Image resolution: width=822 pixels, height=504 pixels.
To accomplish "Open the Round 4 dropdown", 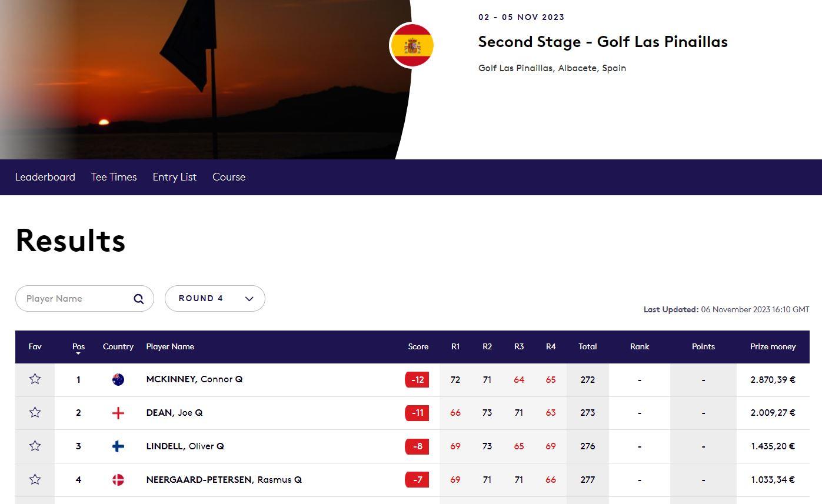I will [215, 299].
